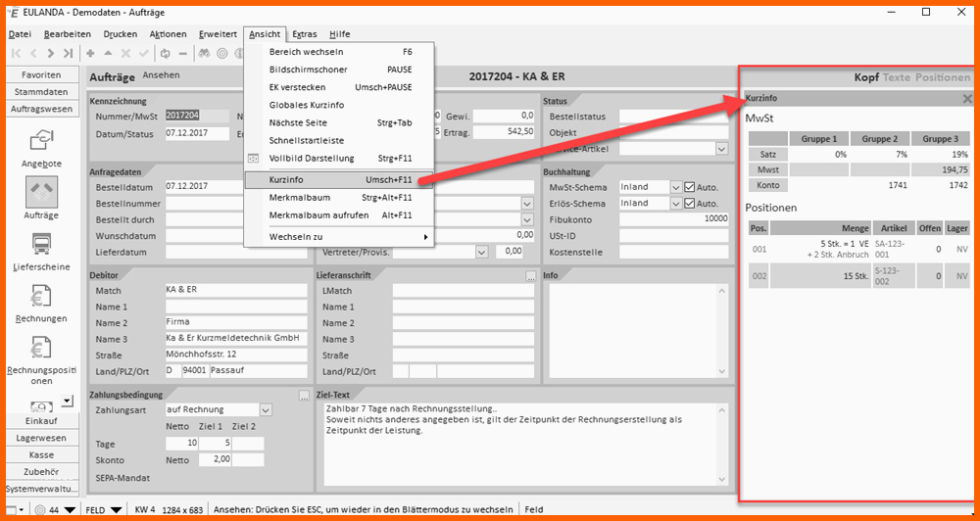
Task: Open Zahlungsart dropdown arrow
Action: (267, 409)
